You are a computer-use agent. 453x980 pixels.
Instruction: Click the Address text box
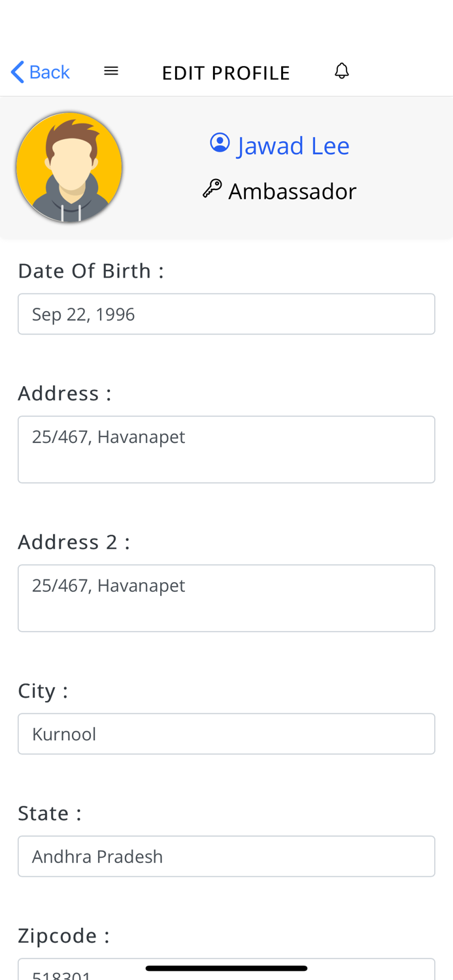pyautogui.click(x=226, y=449)
